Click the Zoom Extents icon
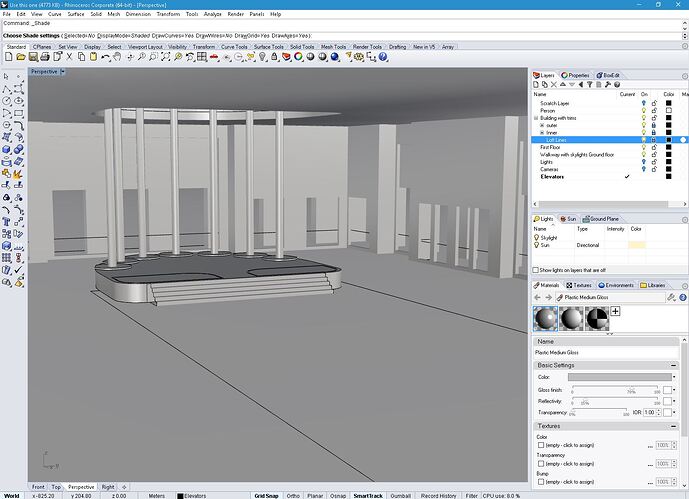This screenshot has height=499, width=689. point(166,57)
